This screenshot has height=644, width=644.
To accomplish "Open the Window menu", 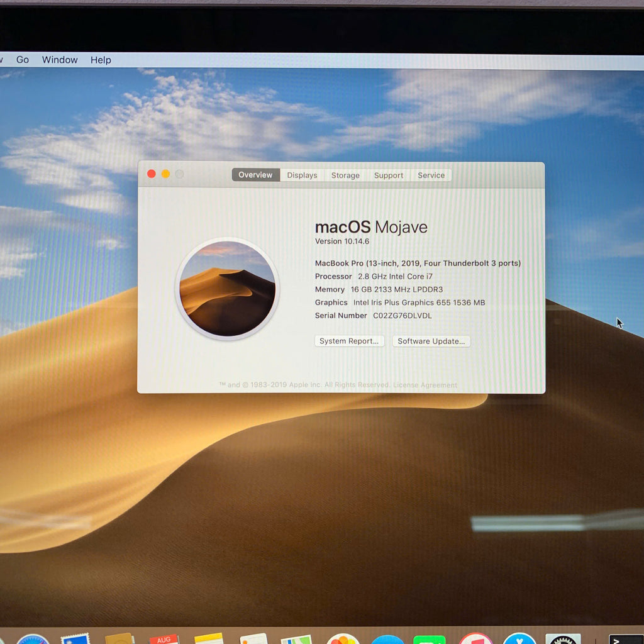I will click(x=60, y=60).
